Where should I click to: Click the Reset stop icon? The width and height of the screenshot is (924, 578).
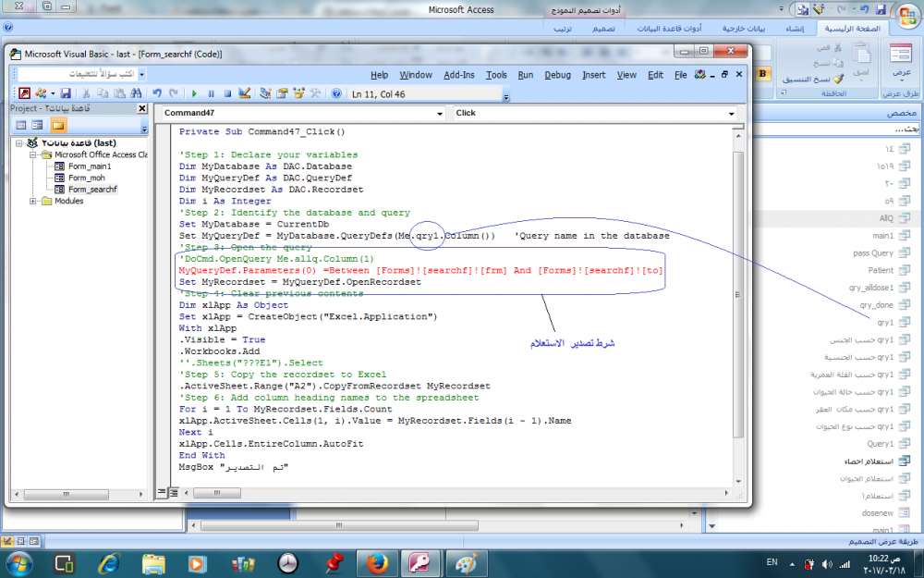[227, 93]
